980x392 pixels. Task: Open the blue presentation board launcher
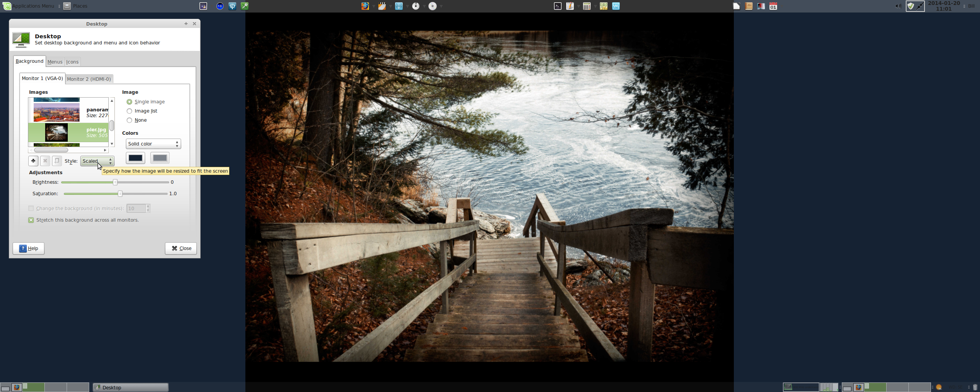point(232,6)
